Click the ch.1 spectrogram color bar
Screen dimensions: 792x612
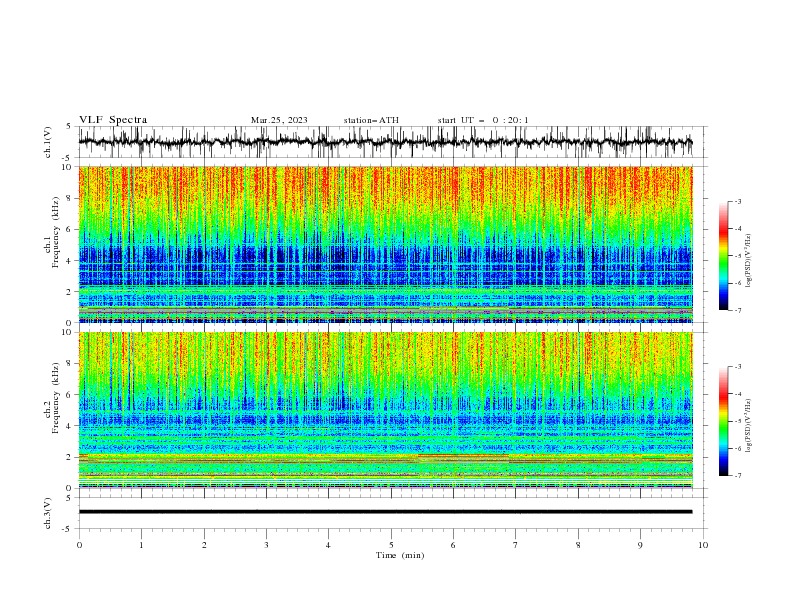(x=723, y=256)
